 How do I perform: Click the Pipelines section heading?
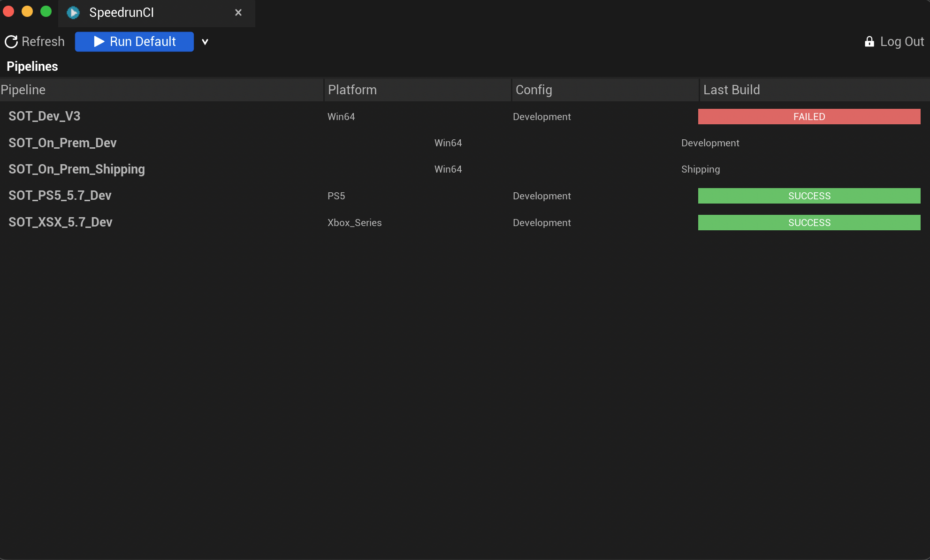[32, 67]
